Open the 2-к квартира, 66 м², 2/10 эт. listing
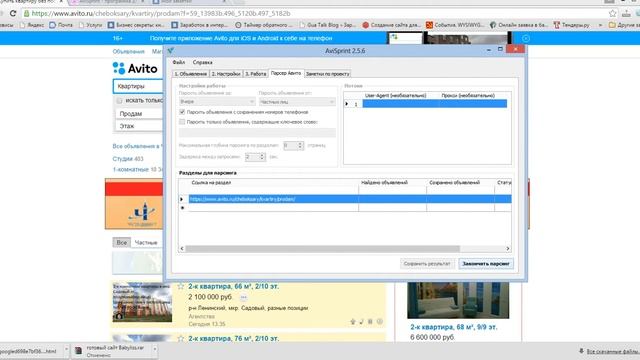Viewport: 640px width, 360px height. point(233,287)
